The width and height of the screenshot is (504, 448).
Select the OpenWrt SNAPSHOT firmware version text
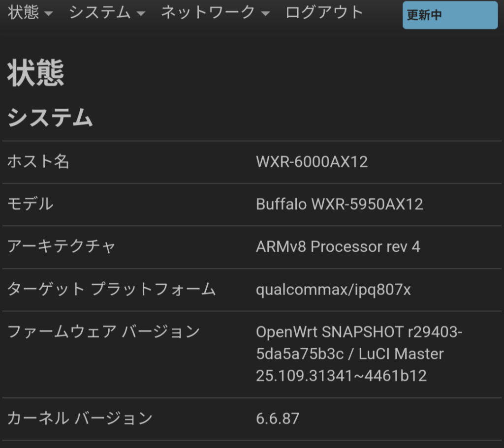359,354
